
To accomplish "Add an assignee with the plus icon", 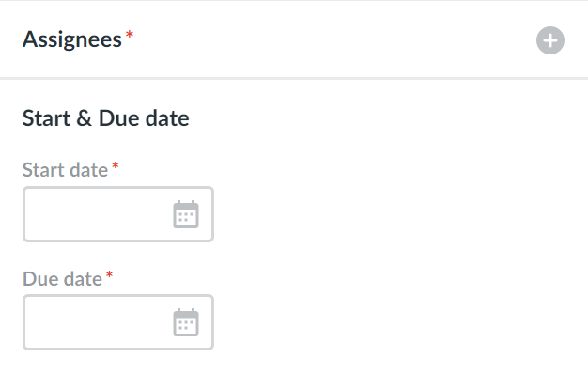I will (550, 40).
